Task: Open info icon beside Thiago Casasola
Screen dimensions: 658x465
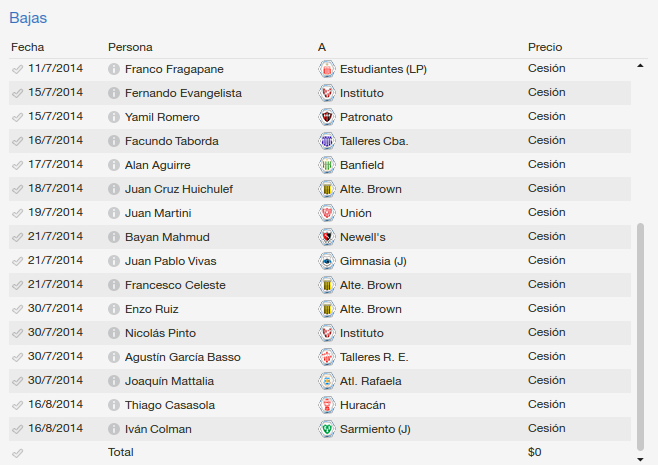Action: click(114, 405)
